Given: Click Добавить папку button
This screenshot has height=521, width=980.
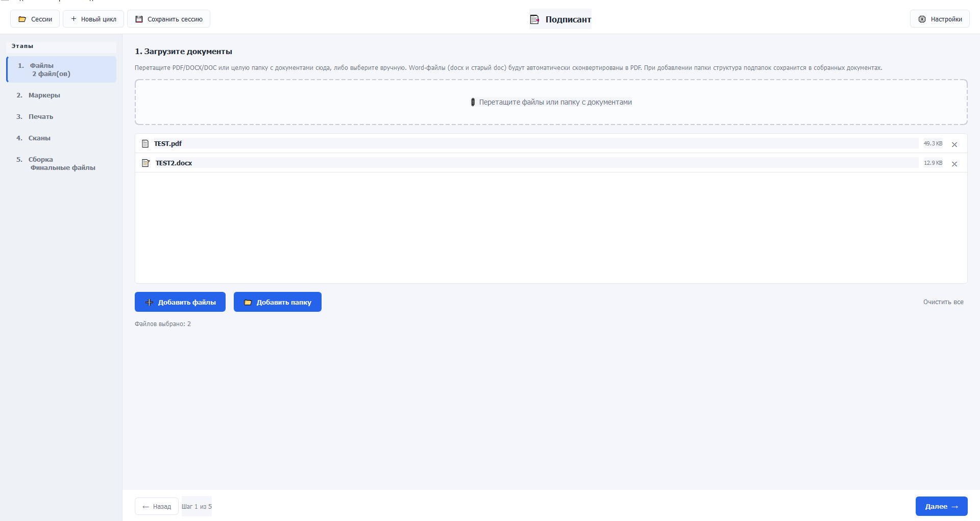Looking at the screenshot, I should click(278, 302).
